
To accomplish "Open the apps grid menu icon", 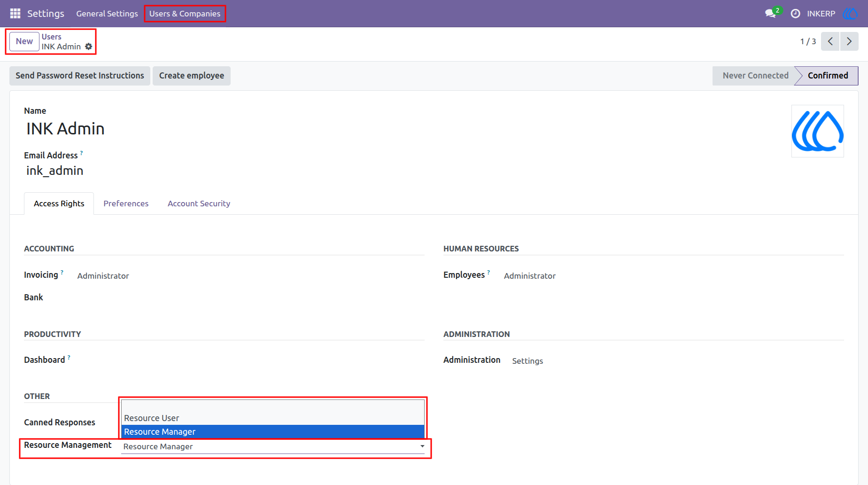I will [15, 14].
